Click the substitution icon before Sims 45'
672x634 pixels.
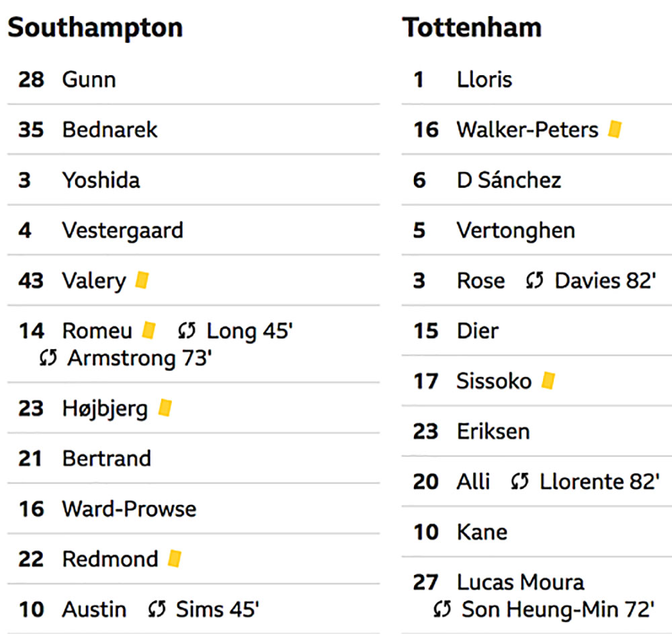157,609
